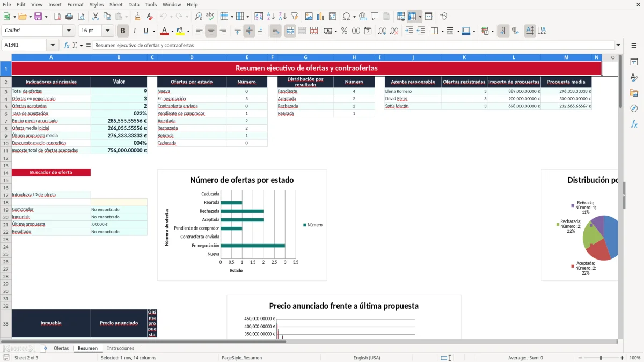Click the zoom-out minus button
The height and width of the screenshot is (362, 644).
(579, 358)
